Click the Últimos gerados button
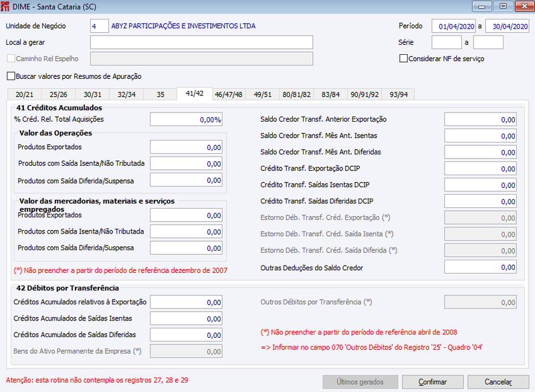The height and width of the screenshot is (392, 535). click(360, 382)
